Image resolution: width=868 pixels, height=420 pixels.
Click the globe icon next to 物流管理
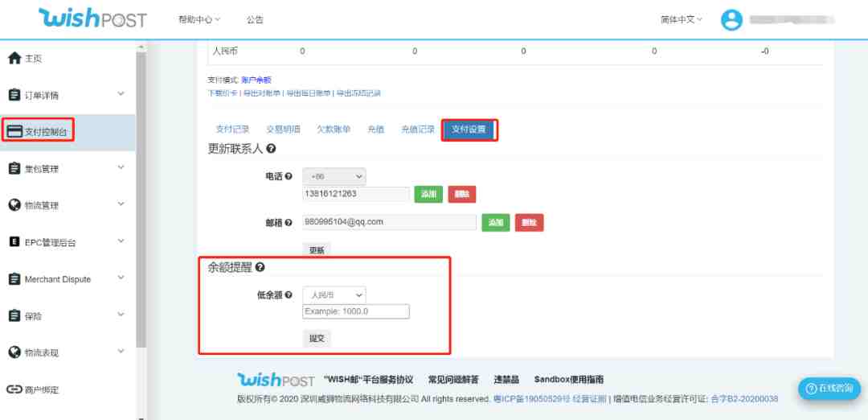click(x=14, y=205)
